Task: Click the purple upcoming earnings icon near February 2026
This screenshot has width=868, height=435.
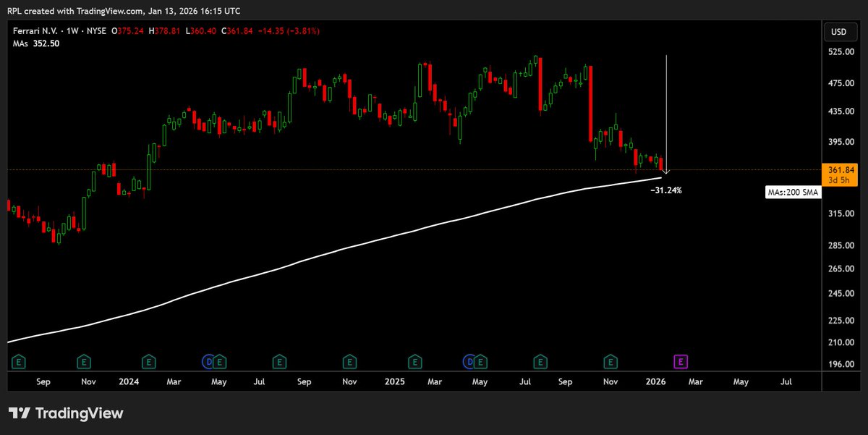Action: click(679, 360)
